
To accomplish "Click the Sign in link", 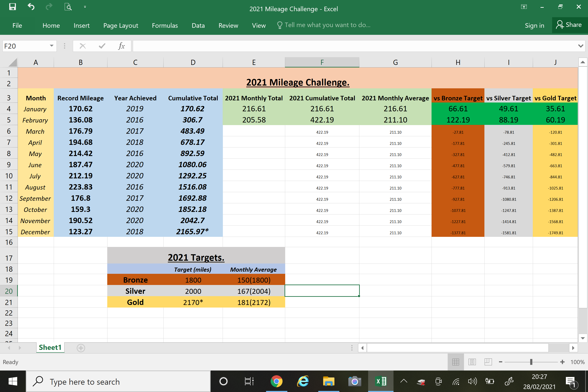I will 534,25.
